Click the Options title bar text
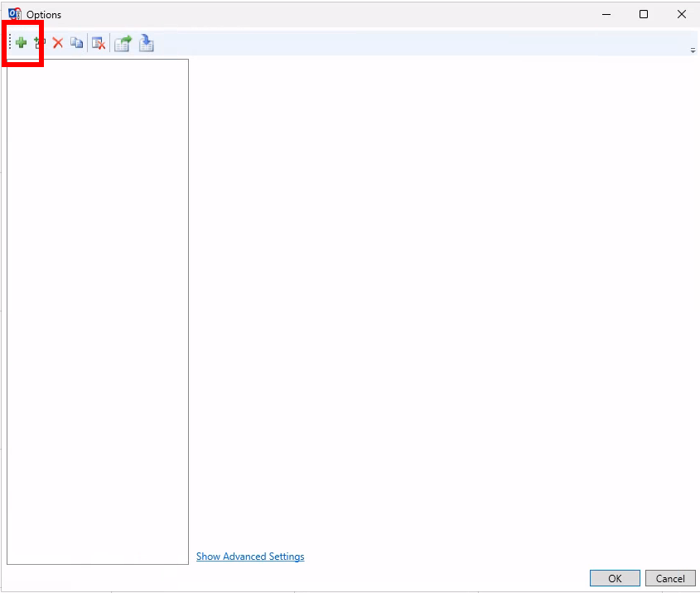 [x=44, y=15]
